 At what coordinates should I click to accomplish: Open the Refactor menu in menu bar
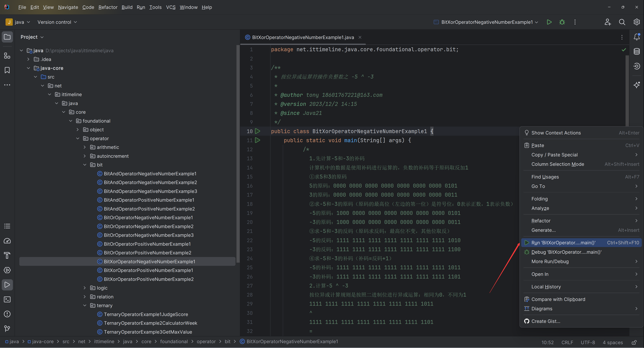[108, 7]
